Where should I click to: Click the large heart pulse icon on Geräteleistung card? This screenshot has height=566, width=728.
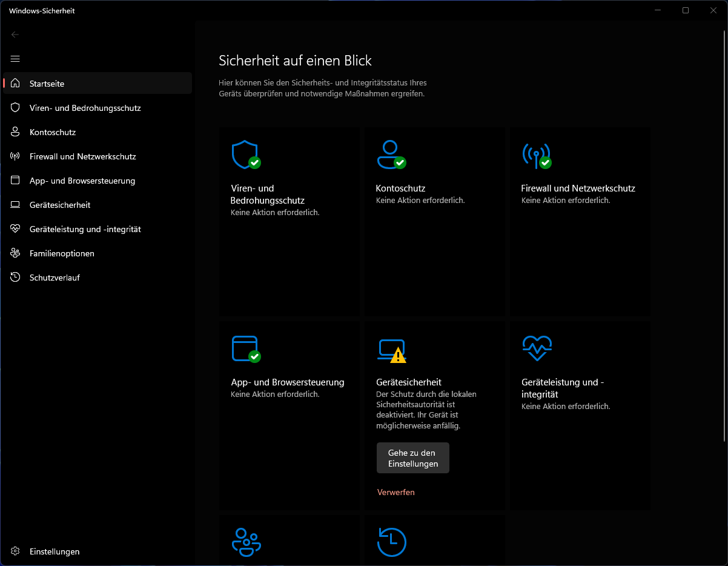(x=537, y=348)
